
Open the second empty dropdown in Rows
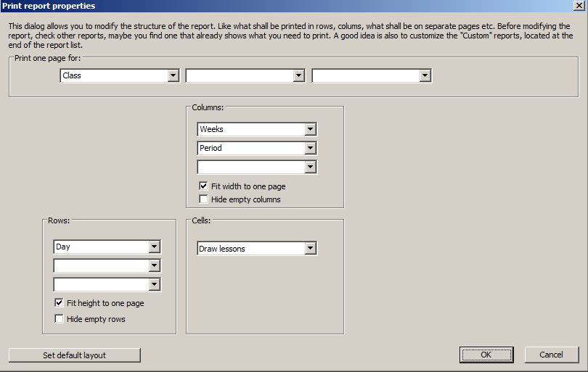coord(154,265)
